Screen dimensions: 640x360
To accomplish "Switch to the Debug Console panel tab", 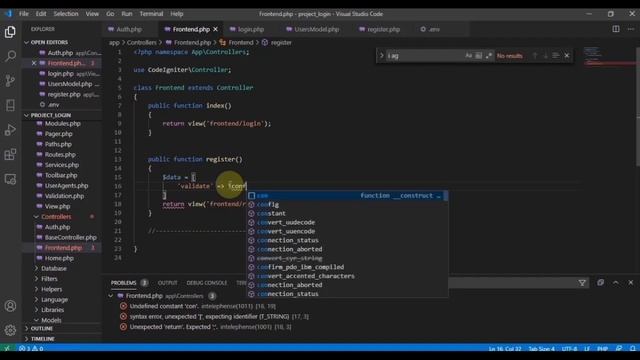I will click(207, 283).
